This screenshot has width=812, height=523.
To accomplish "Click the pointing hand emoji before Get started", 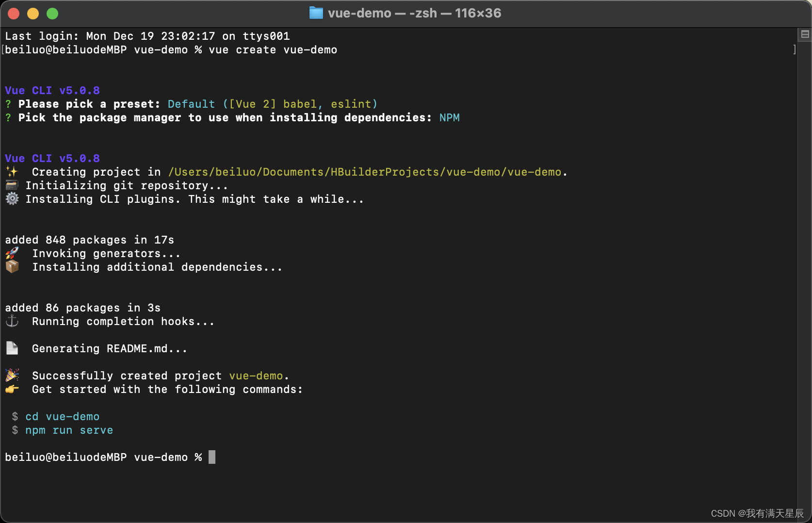I will [x=12, y=389].
